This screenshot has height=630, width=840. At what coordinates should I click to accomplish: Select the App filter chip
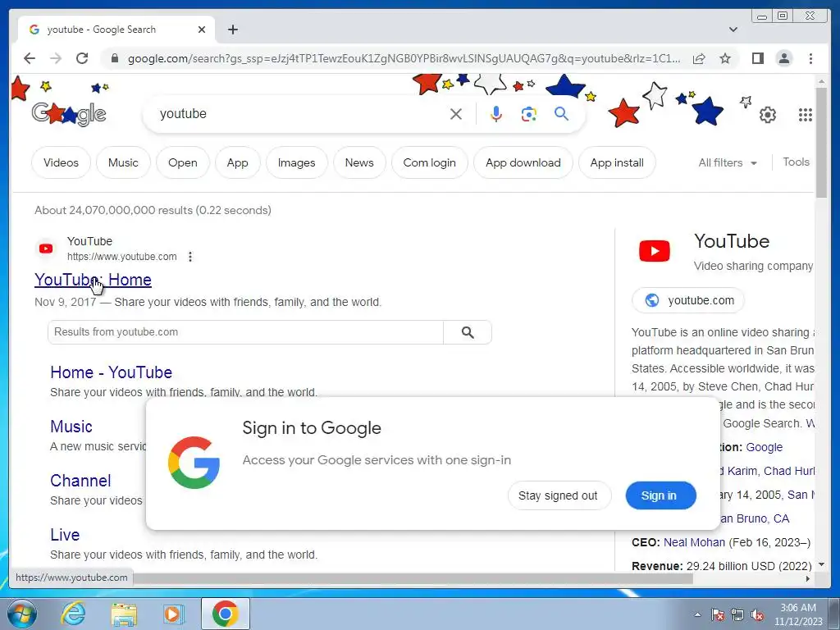click(x=237, y=162)
